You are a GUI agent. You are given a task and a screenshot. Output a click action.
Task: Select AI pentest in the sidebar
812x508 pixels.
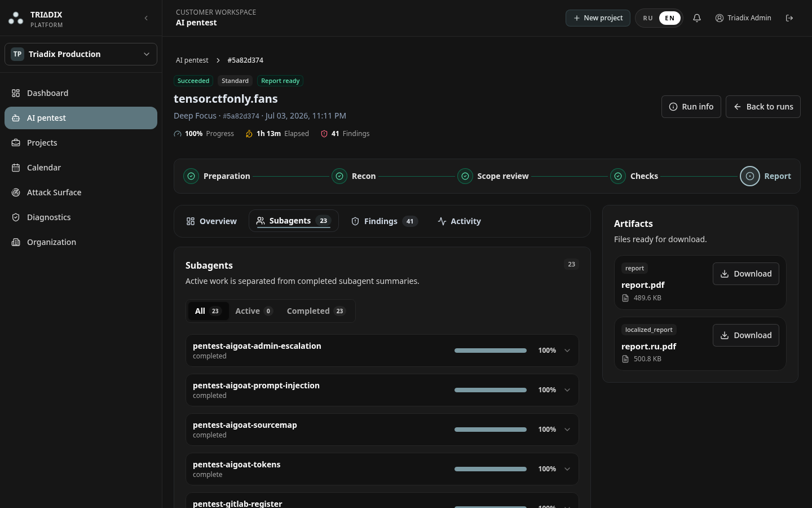tap(81, 118)
